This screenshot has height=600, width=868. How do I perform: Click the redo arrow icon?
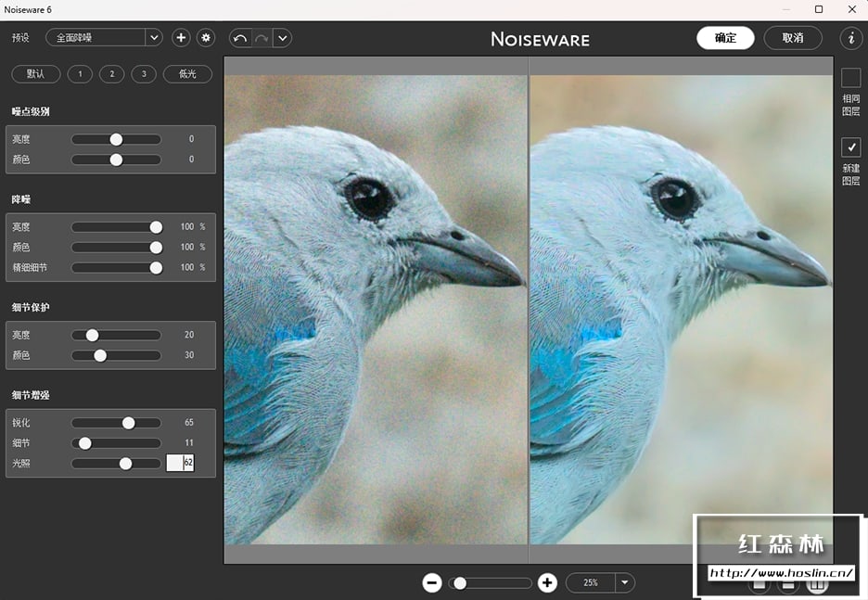(x=262, y=38)
